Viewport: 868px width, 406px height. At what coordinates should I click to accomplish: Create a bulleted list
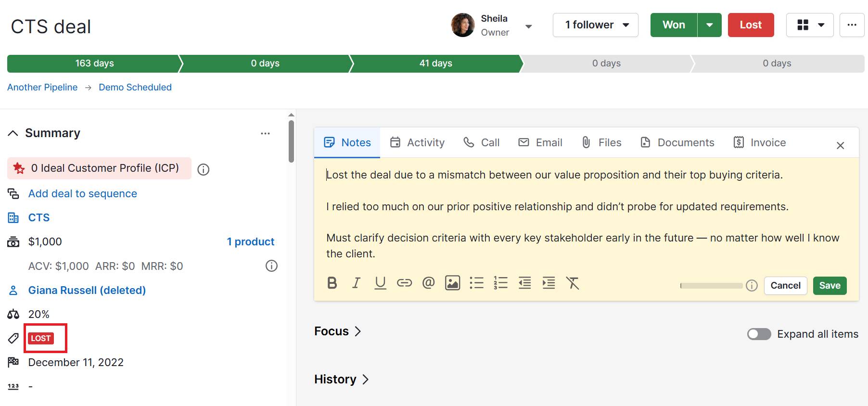point(476,283)
